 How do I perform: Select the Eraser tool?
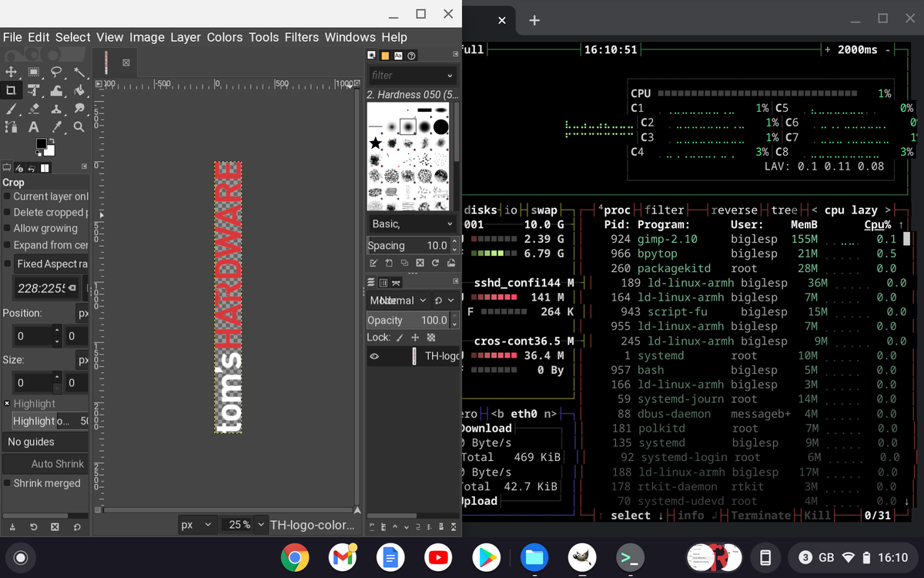[34, 109]
